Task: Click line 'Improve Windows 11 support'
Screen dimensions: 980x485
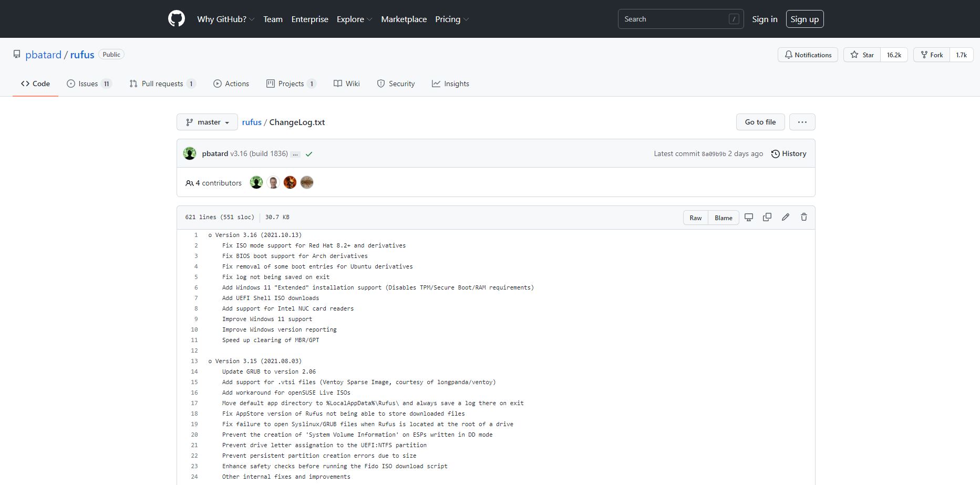Action: point(267,319)
